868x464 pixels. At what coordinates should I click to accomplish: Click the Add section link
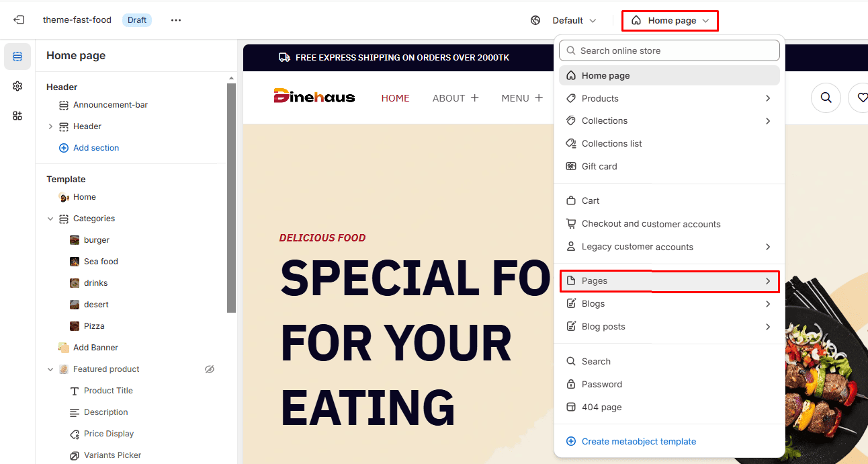click(96, 148)
